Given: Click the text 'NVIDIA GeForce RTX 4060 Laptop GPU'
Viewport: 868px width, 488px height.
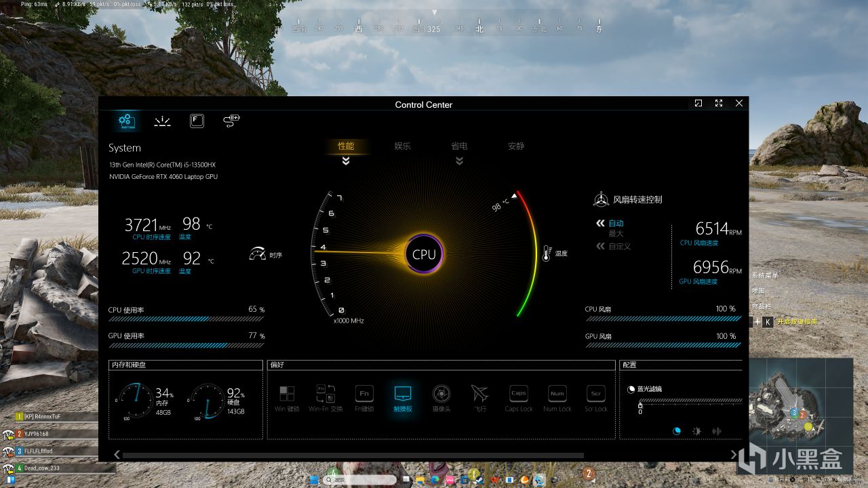Looking at the screenshot, I should [163, 177].
